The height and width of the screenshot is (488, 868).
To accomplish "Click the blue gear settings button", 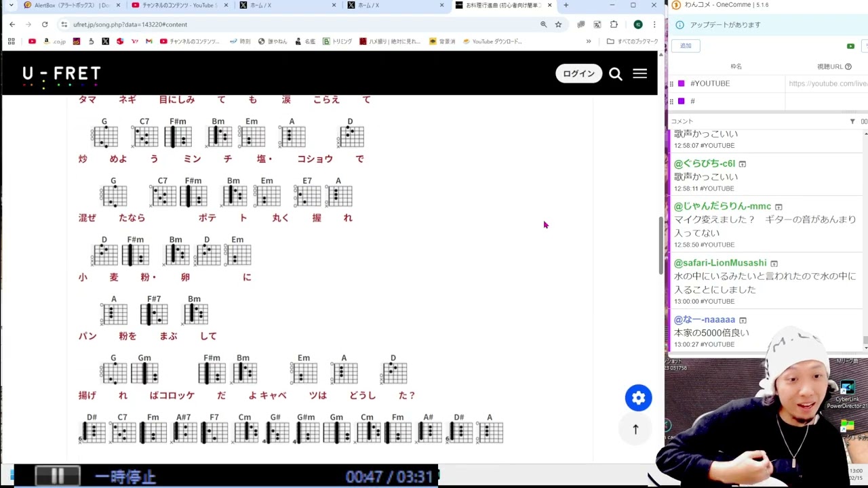I will pyautogui.click(x=638, y=398).
